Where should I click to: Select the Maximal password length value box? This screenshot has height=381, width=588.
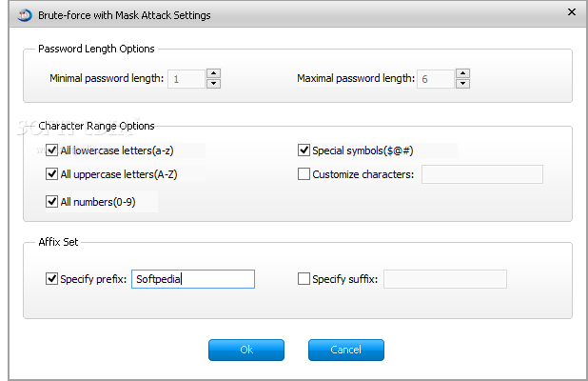pos(436,79)
